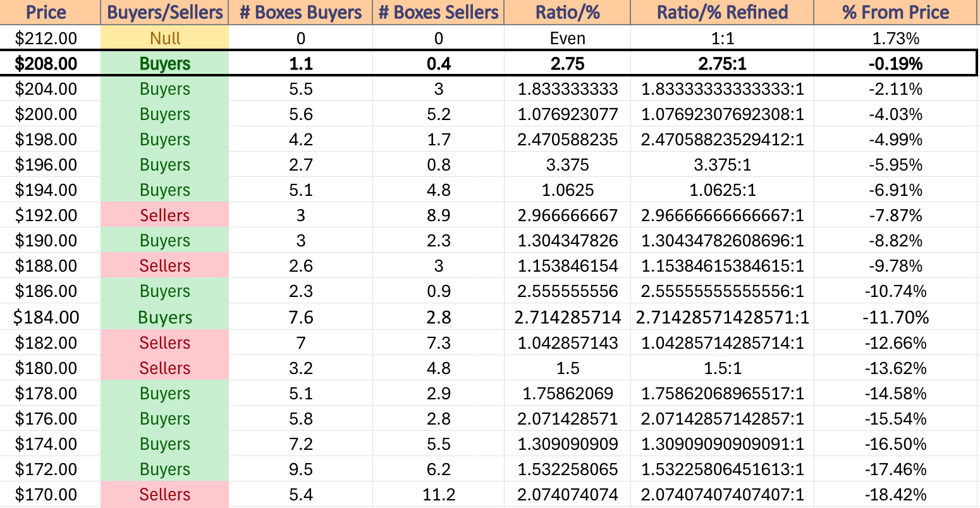This screenshot has width=980, height=508.
Task: Click the -13.62% cell
Action: (896, 368)
